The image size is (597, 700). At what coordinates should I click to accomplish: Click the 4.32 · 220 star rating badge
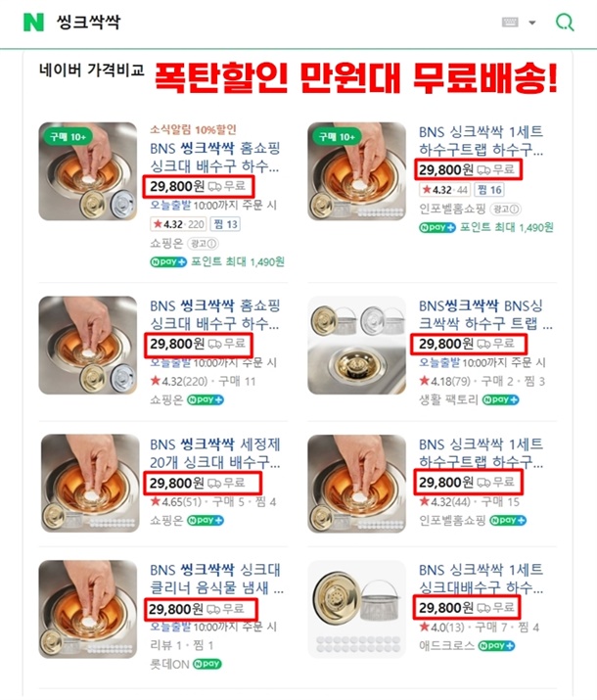click(178, 224)
